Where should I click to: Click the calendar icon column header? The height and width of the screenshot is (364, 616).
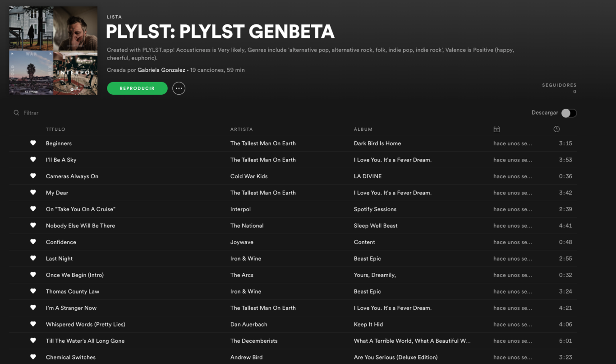496,129
